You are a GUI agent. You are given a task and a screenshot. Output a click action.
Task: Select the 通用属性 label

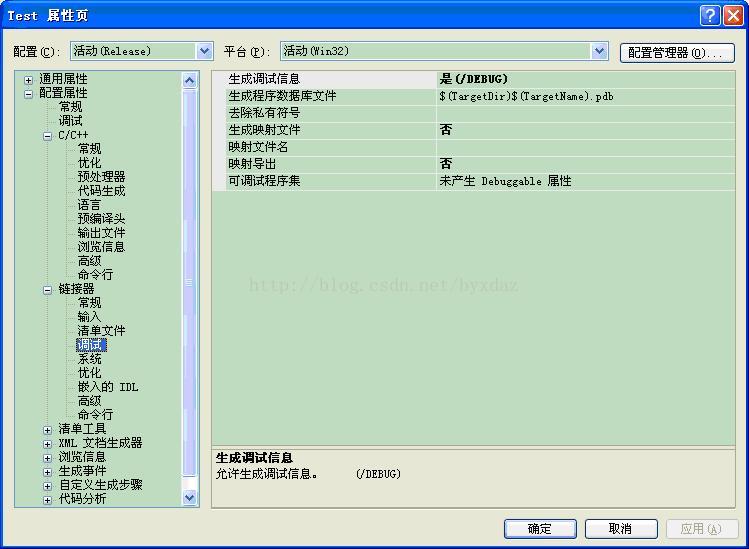(x=63, y=79)
